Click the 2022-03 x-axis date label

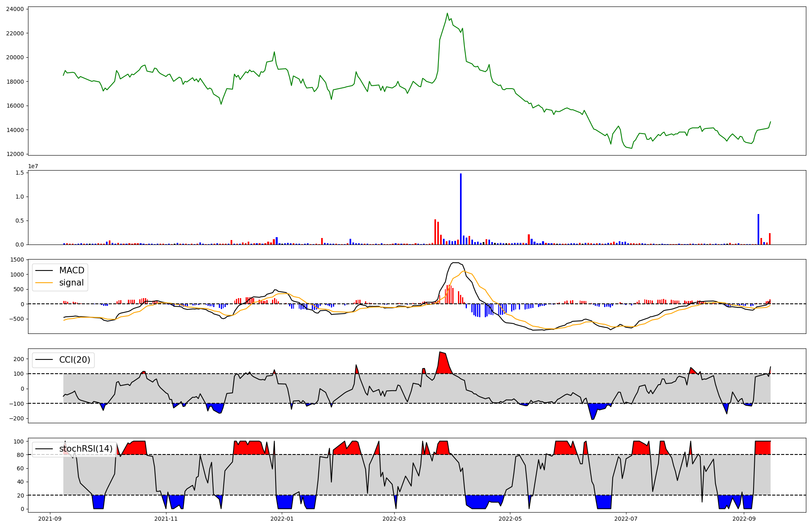pyautogui.click(x=394, y=519)
